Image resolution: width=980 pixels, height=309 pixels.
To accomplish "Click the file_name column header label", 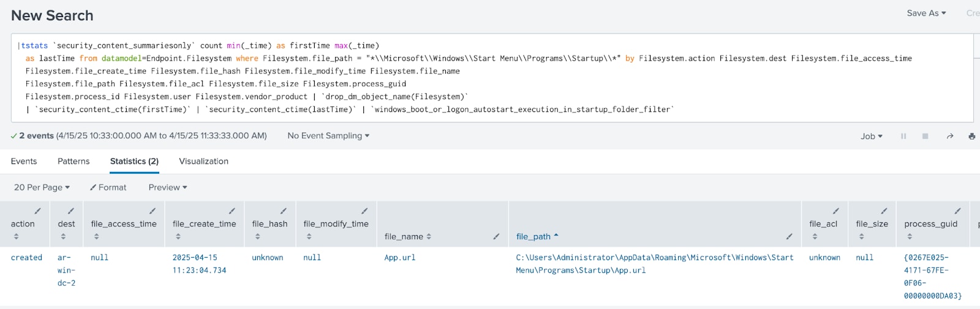I will coord(404,236).
